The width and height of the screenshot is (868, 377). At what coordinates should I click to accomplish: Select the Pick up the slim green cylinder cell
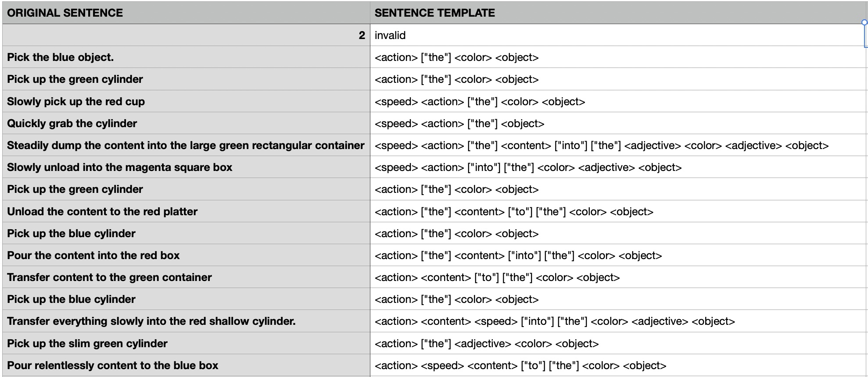tap(87, 344)
